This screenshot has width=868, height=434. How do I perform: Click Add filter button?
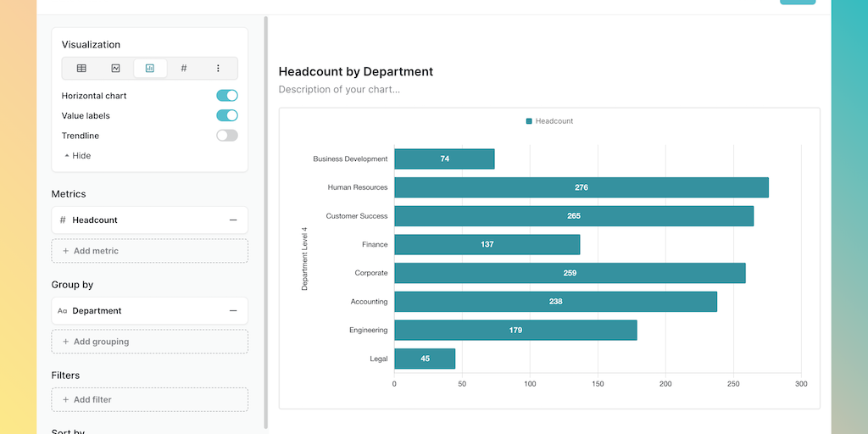tap(149, 399)
